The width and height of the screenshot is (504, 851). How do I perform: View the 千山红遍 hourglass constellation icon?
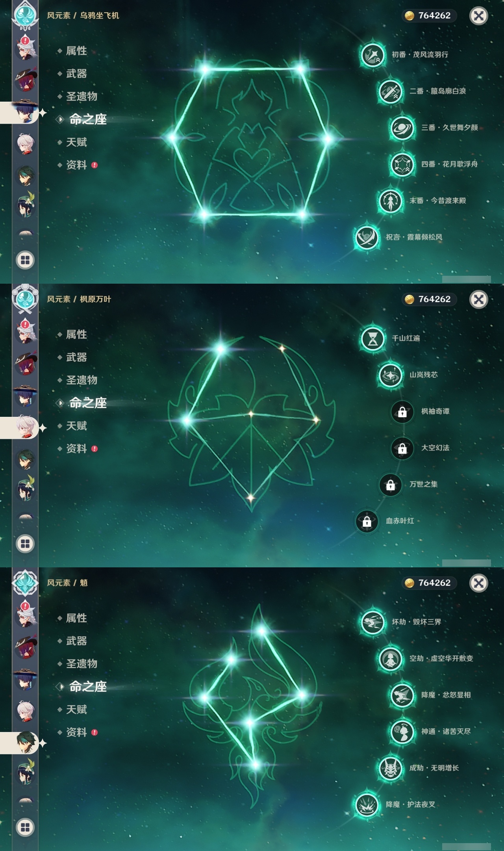tap(372, 338)
